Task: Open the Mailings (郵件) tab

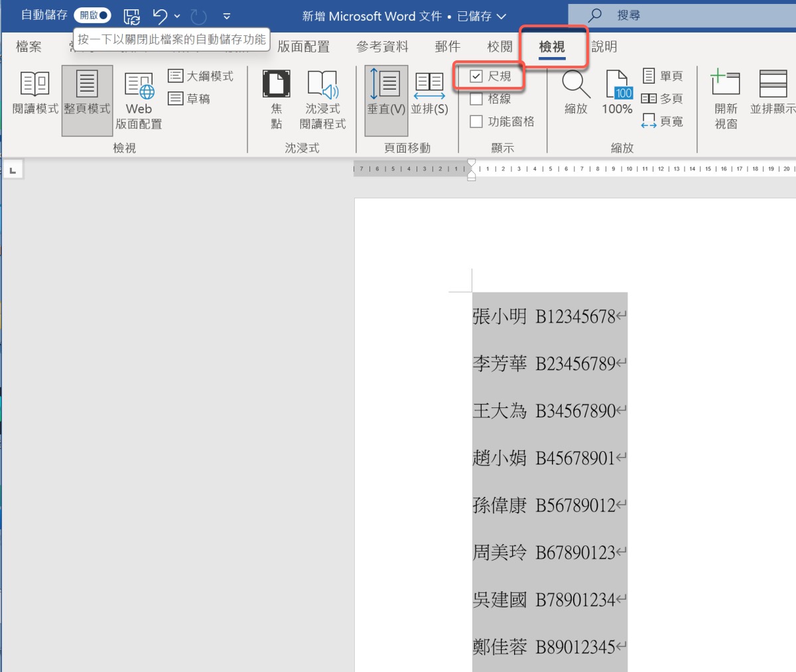Action: (x=448, y=46)
